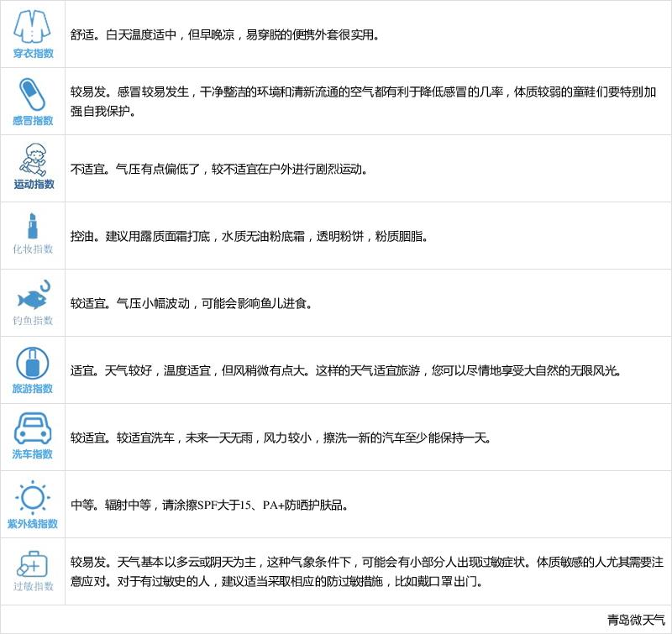The image size is (672, 634).
Task: Select the 钓鱼指数 label
Action: [x=33, y=321]
